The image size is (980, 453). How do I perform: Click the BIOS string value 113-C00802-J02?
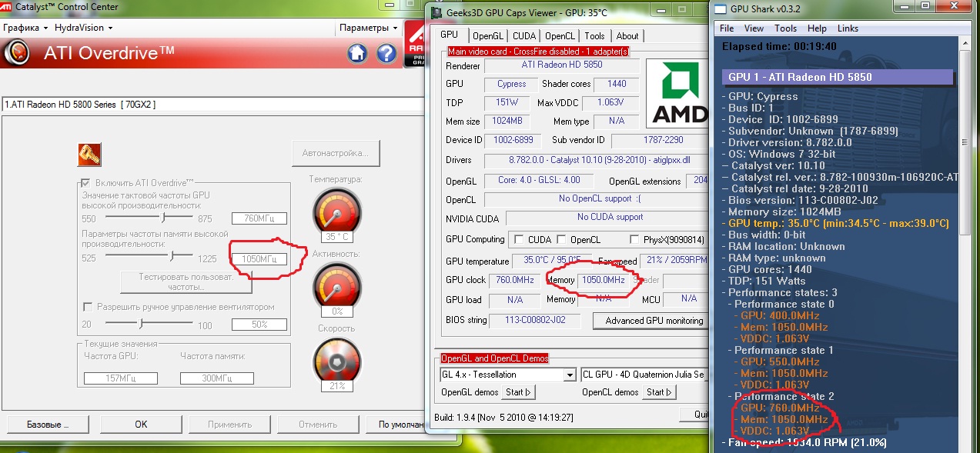coord(535,320)
